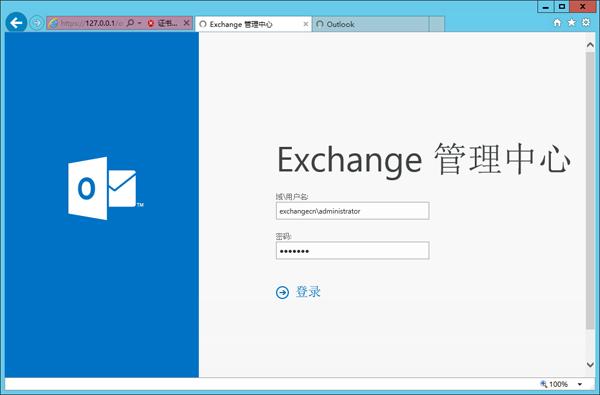Click the 登录 sign-in link

pyautogui.click(x=308, y=292)
